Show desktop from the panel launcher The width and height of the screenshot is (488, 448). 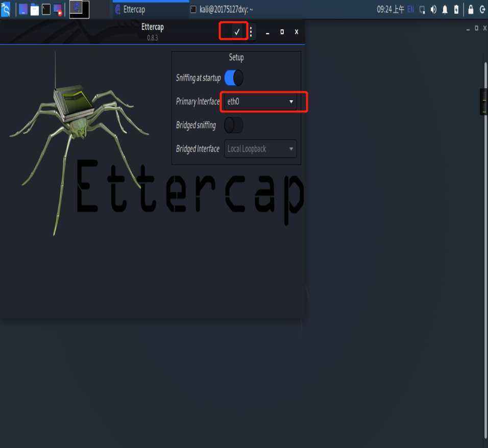coord(23,9)
